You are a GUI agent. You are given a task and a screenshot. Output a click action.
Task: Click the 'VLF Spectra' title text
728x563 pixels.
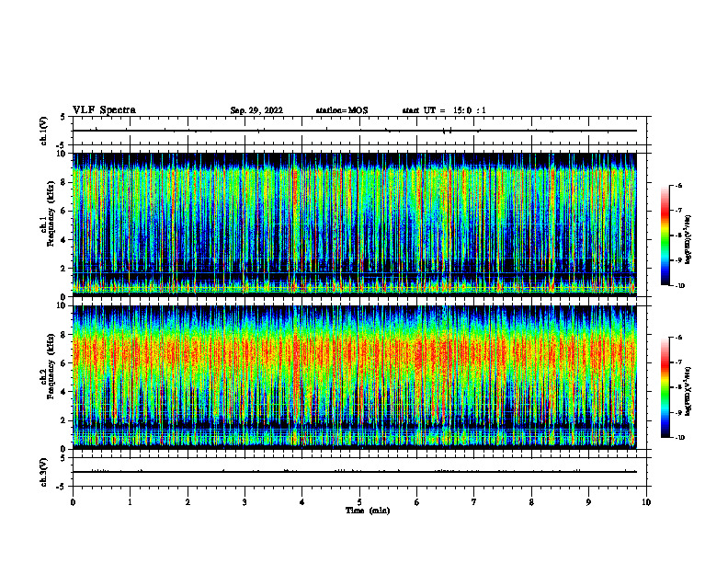coord(104,110)
